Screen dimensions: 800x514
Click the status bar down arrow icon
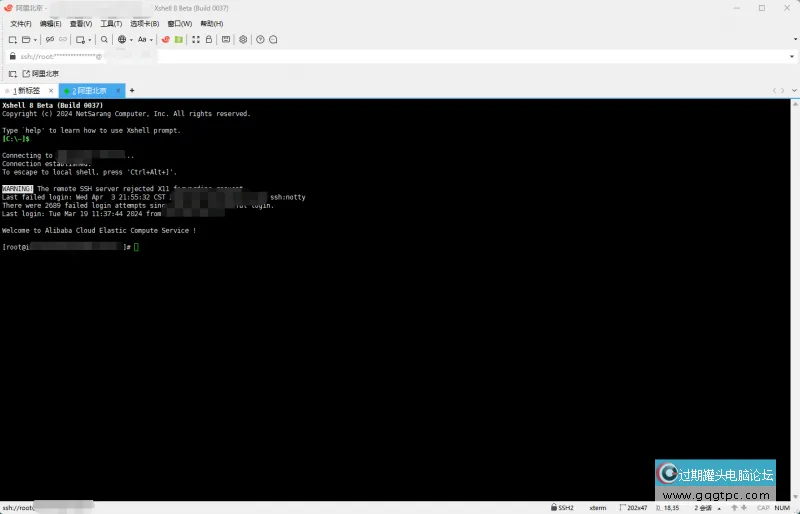point(744,508)
